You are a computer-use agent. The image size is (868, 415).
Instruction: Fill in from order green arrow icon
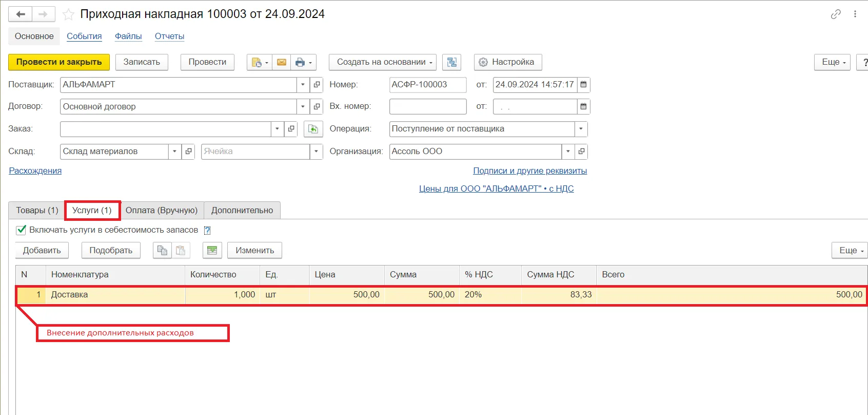click(313, 129)
